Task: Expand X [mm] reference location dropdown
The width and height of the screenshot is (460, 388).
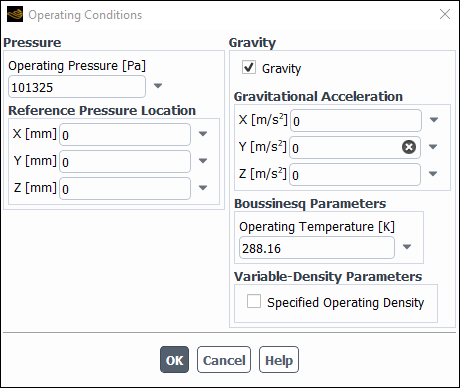Action: 203,134
